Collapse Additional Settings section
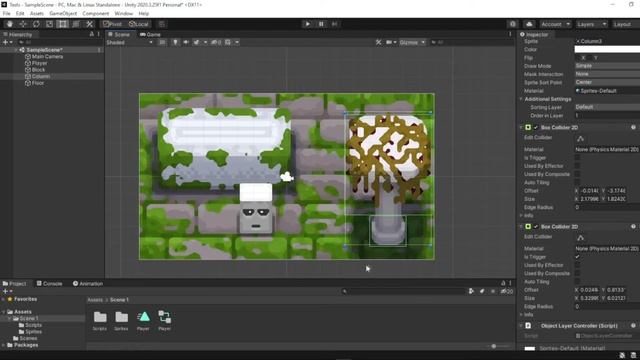This screenshot has height=360, width=640. click(521, 99)
